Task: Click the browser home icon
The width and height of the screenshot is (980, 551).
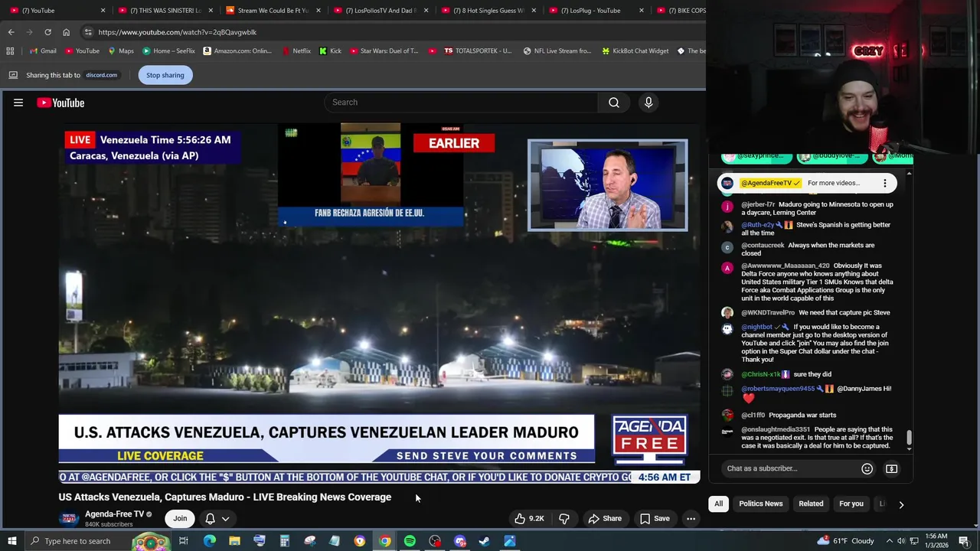Action: point(66,32)
